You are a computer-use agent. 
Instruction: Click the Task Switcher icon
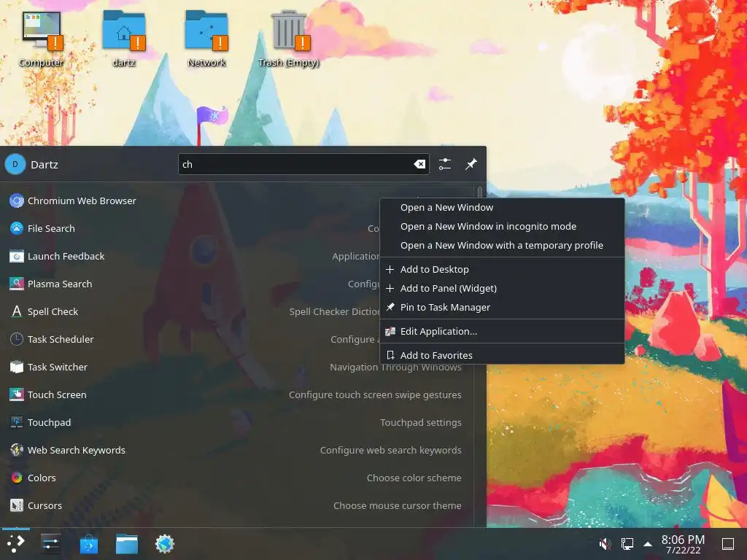point(17,367)
